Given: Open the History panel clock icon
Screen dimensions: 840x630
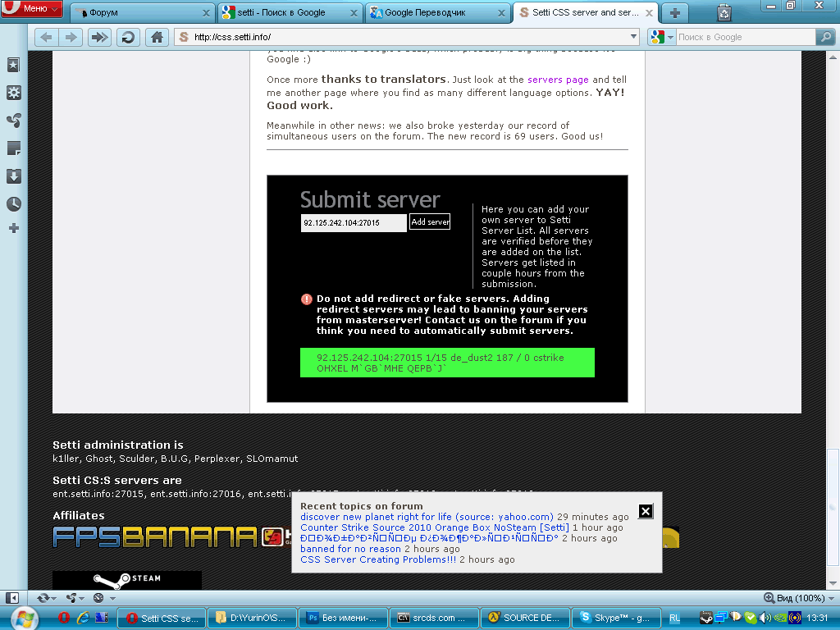Looking at the screenshot, I should pos(13,204).
